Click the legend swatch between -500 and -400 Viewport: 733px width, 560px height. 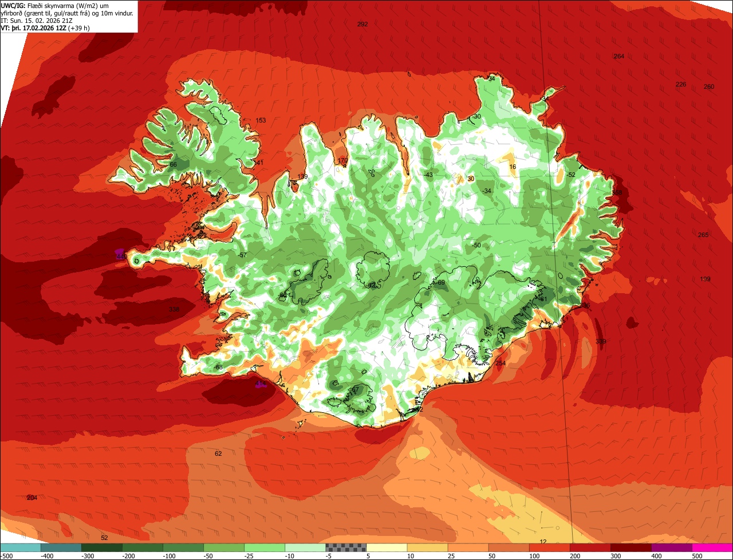[21, 547]
